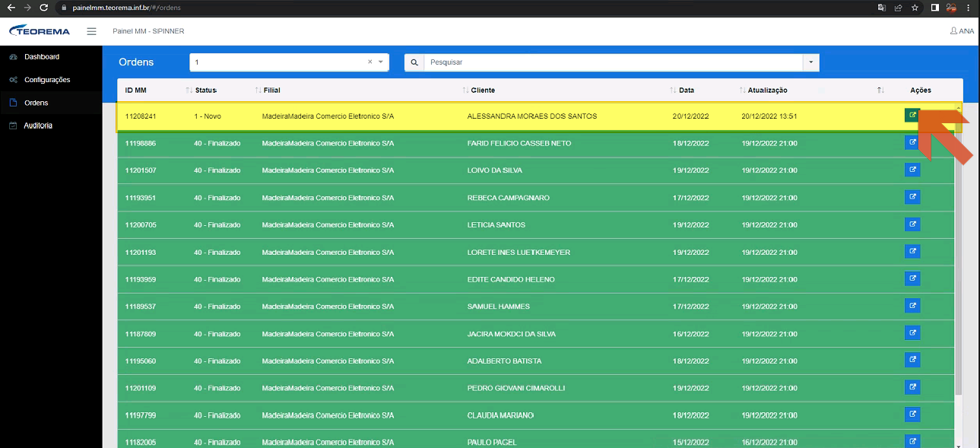The height and width of the screenshot is (448, 980).
Task: Open action for LETICIA SANTOS order
Action: pyautogui.click(x=912, y=224)
